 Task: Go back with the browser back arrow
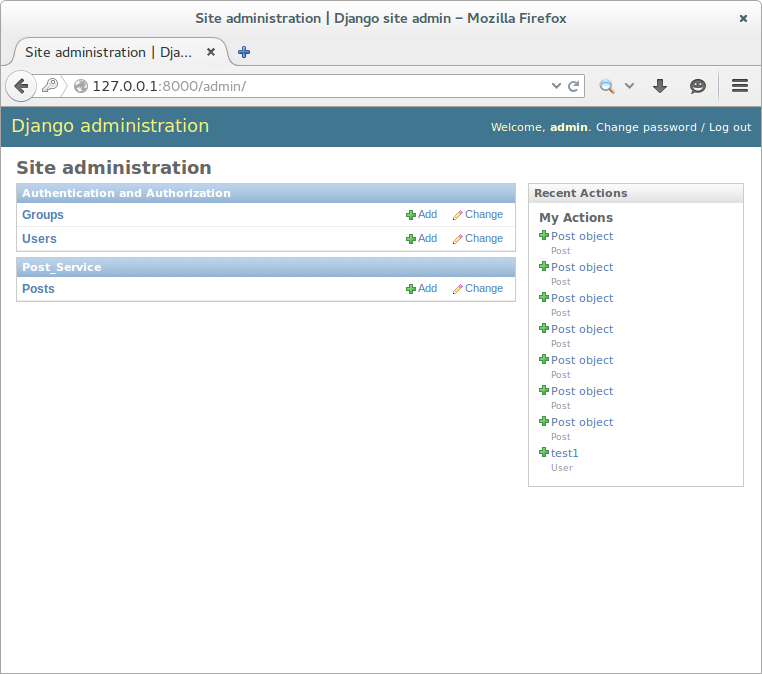[x=21, y=86]
